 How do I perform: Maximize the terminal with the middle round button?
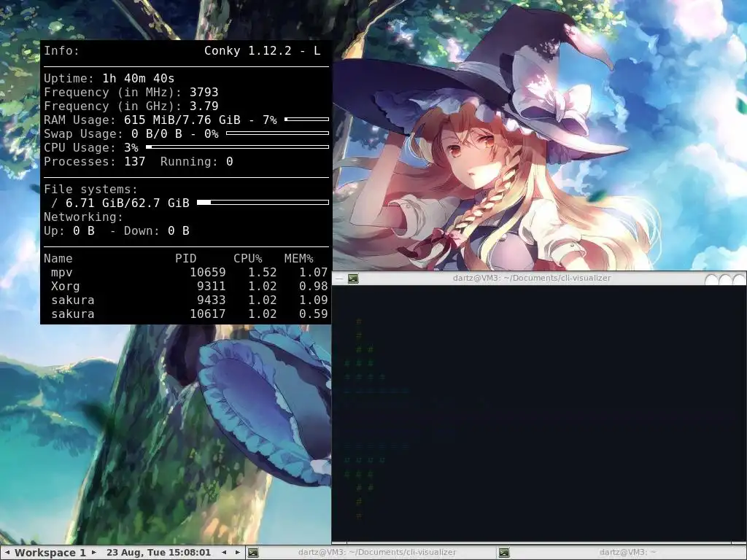pyautogui.click(x=725, y=279)
